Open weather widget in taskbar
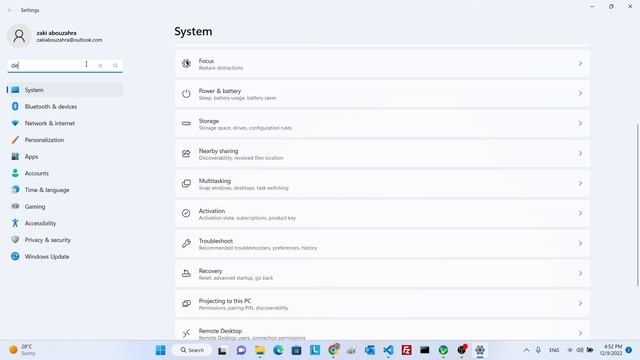The width and height of the screenshot is (640, 360). point(22,350)
